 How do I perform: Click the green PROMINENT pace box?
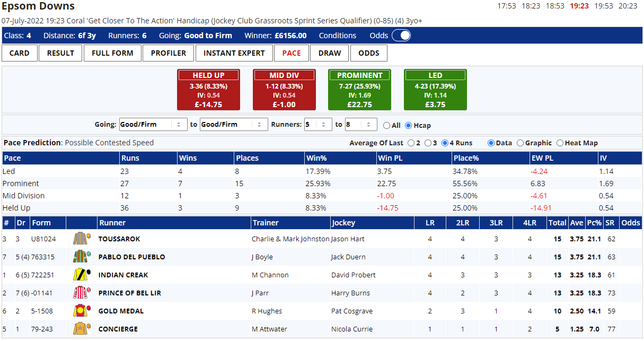[x=360, y=90]
